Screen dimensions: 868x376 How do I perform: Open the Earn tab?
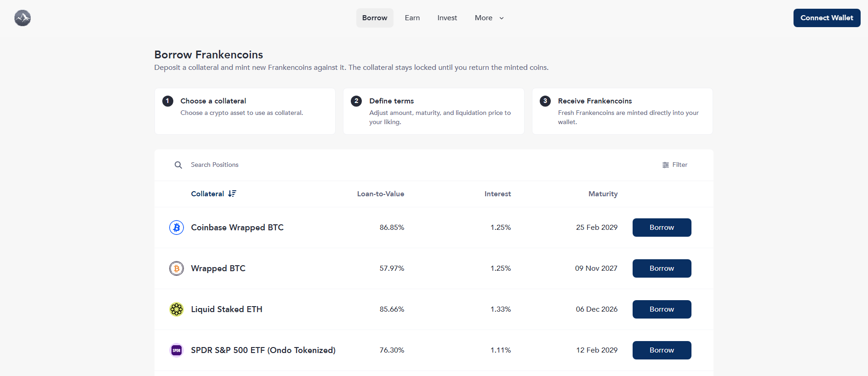[x=412, y=18]
